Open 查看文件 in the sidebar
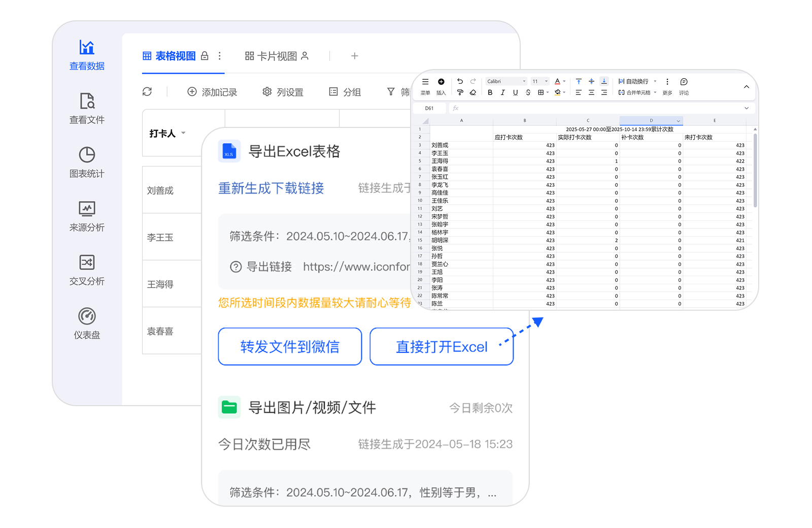This screenshot has width=812, height=528. pos(87,108)
